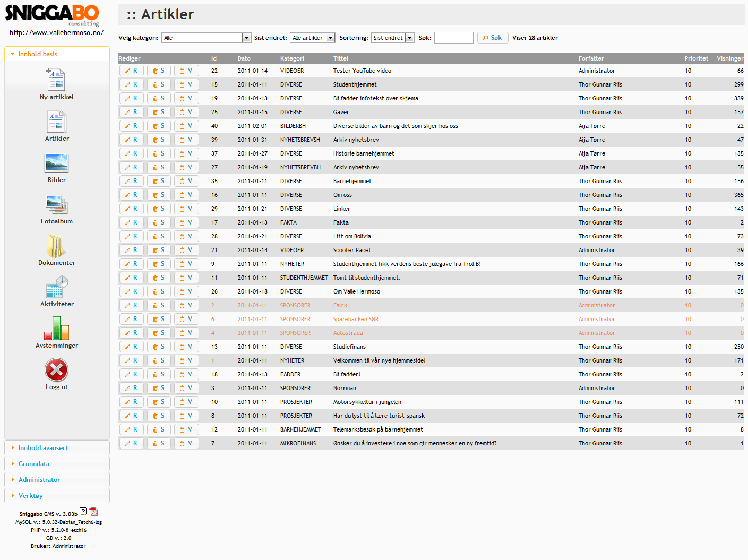Image resolution: width=748 pixels, height=560 pixels.
Task: Click the S delete button for the last row, id 7
Action: [x=159, y=443]
